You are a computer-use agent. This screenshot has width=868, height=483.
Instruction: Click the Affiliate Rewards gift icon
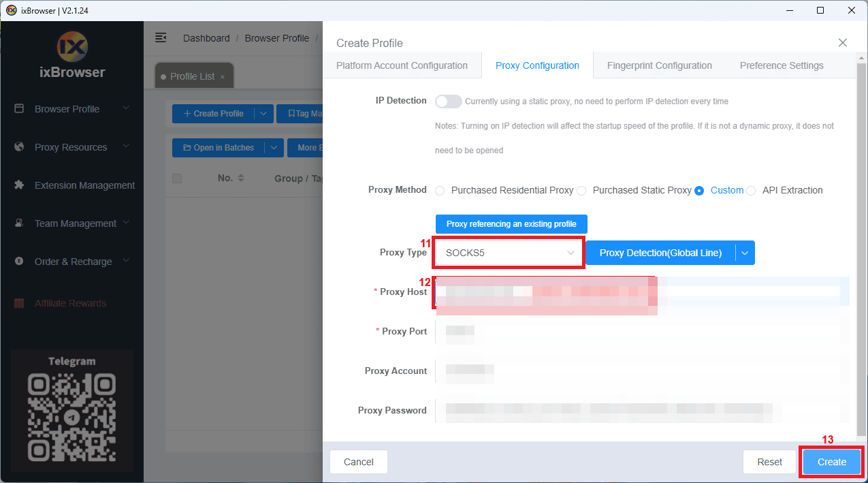point(19,303)
